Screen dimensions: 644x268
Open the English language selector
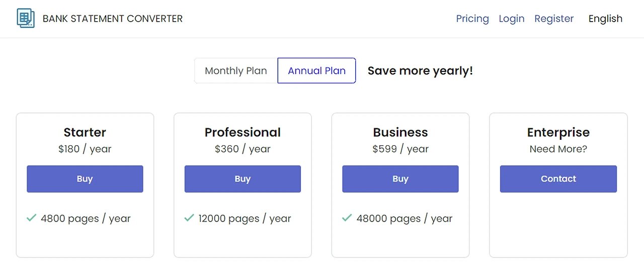(x=605, y=19)
